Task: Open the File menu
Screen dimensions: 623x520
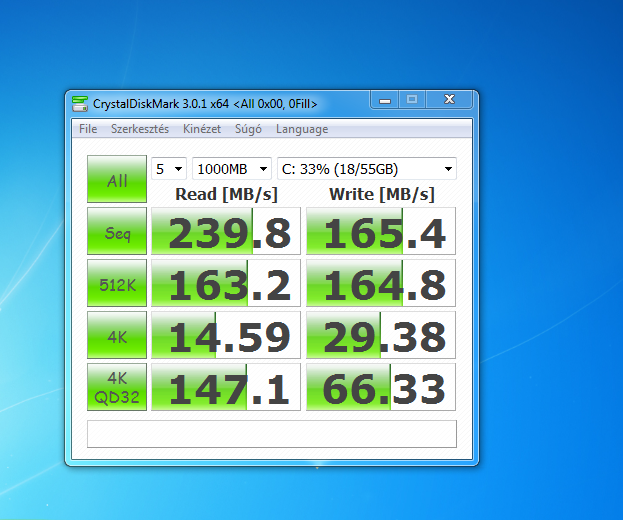Action: point(88,129)
